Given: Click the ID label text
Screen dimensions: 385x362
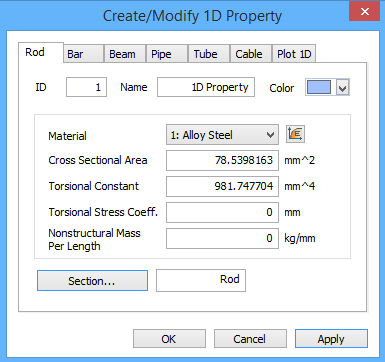Looking at the screenshot, I should 41,87.
